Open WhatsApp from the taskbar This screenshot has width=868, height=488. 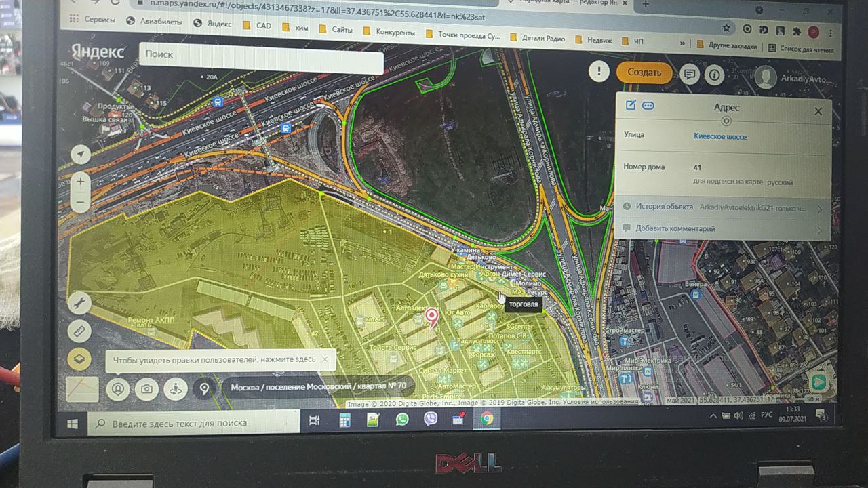pyautogui.click(x=402, y=419)
